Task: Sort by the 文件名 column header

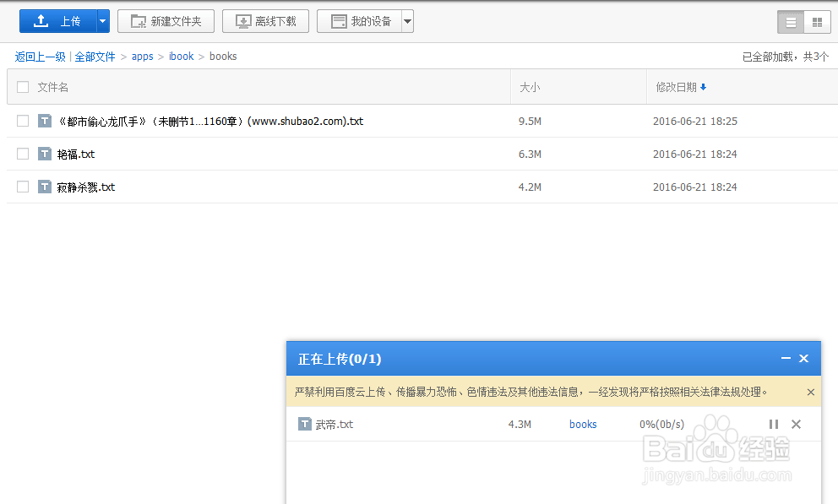Action: tap(53, 87)
